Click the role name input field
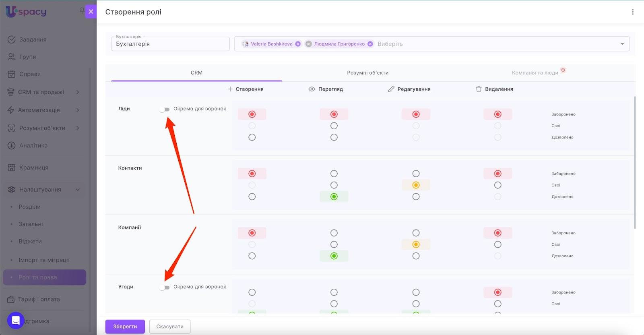 click(170, 44)
